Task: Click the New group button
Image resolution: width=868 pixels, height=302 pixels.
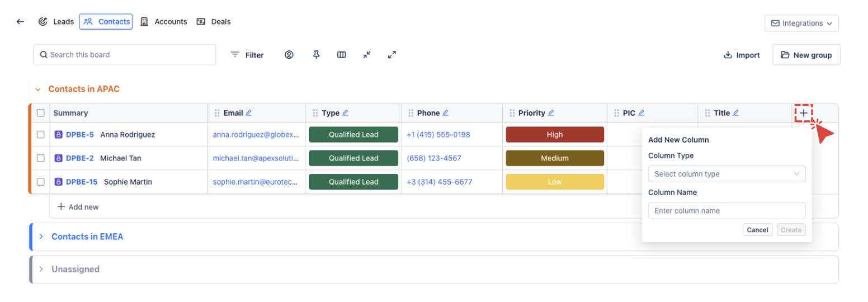Action: coord(806,55)
